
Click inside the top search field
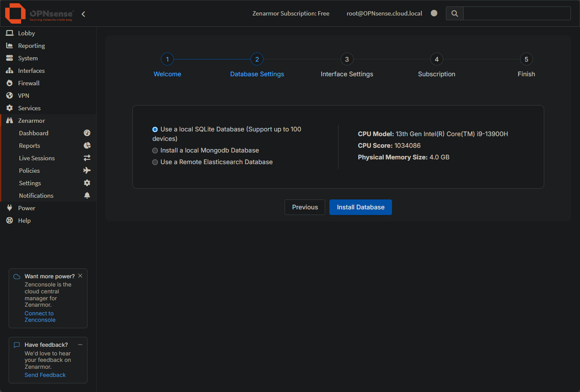(x=516, y=13)
